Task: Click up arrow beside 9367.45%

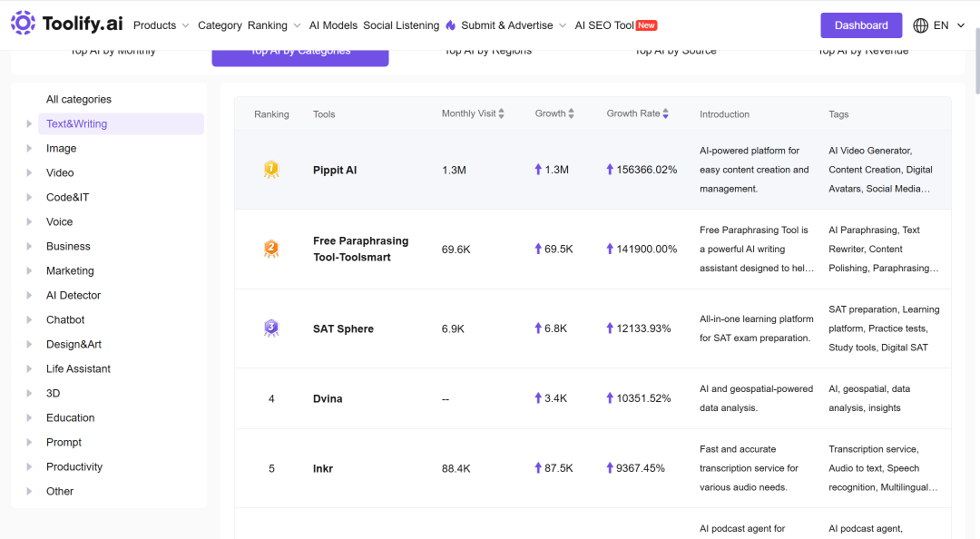Action: pos(610,467)
